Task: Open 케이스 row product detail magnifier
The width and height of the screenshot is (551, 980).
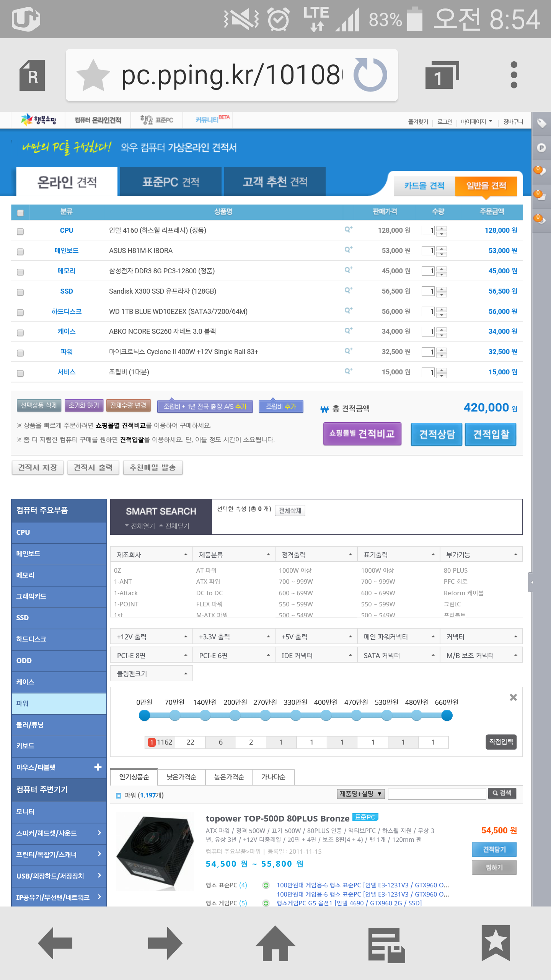Action: [x=348, y=330]
